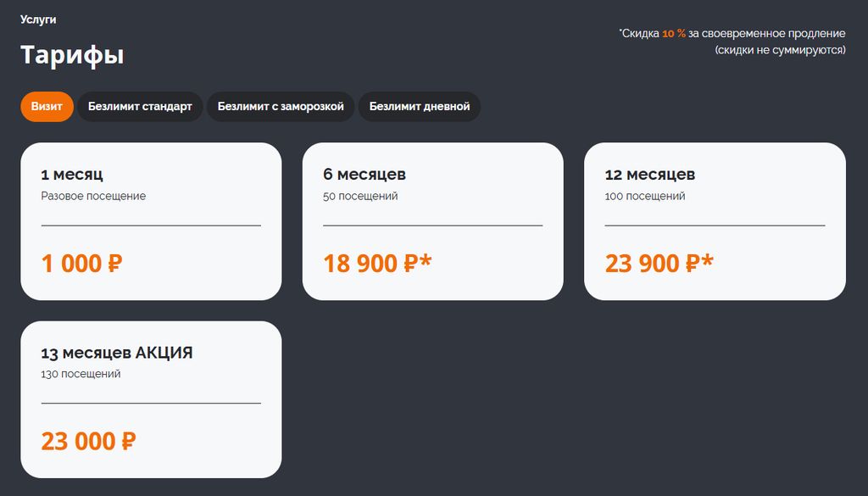Click the "1 месяц" card title
868x496 pixels.
pos(72,175)
